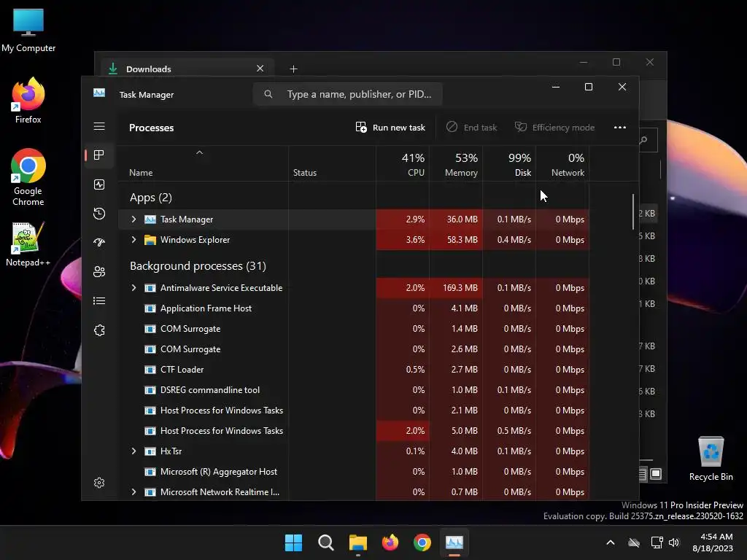Open the volume control in system tray
The width and height of the screenshot is (747, 560).
coord(673,542)
